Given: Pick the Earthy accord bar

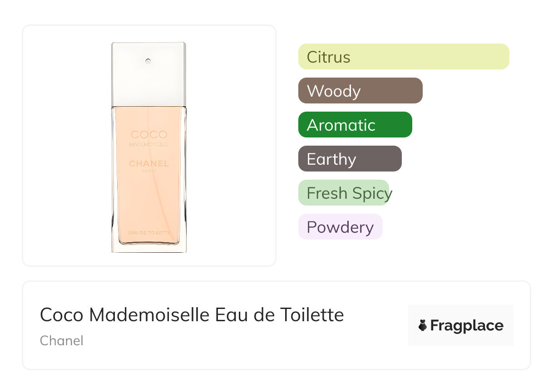Looking at the screenshot, I should [x=350, y=159].
